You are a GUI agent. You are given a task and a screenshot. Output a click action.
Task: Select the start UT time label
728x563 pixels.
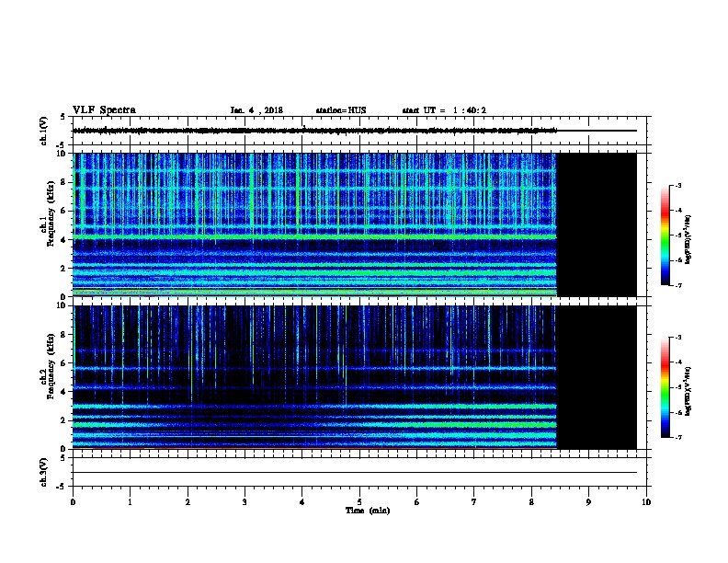pos(444,110)
